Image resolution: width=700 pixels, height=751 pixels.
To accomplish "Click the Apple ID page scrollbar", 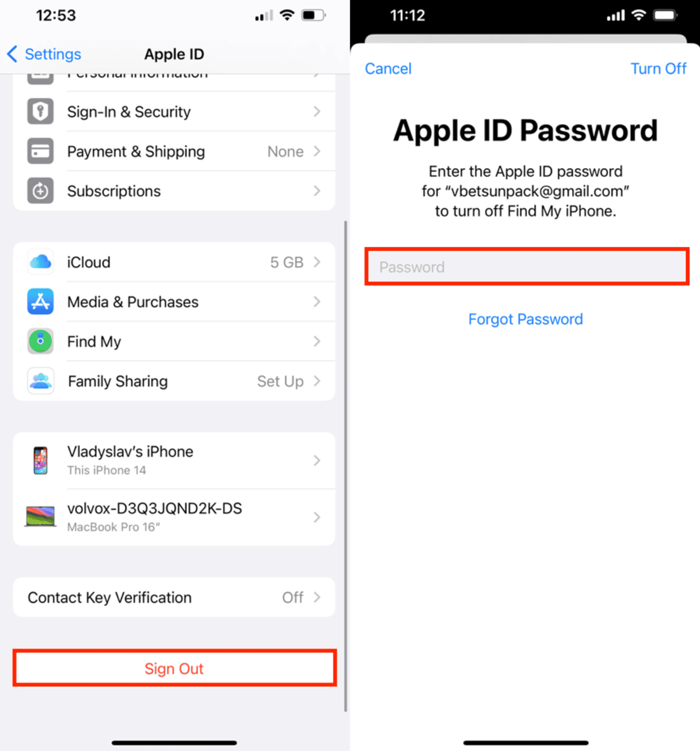I will [345, 466].
